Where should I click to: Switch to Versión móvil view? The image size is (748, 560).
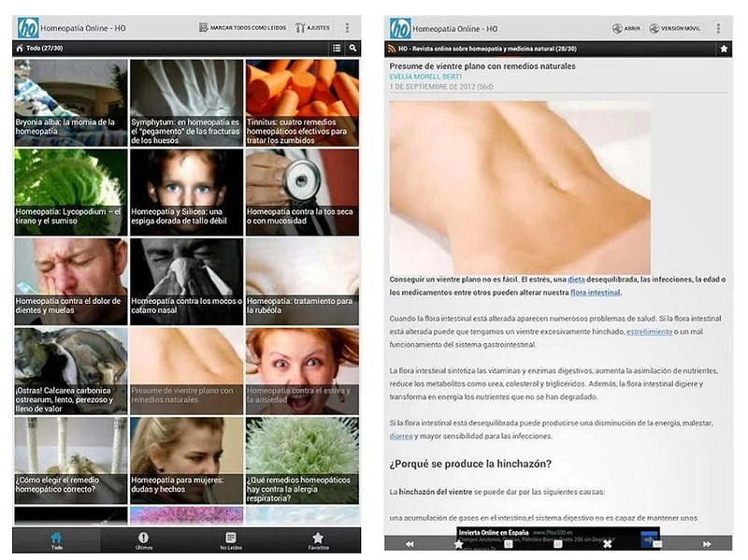pyautogui.click(x=674, y=29)
